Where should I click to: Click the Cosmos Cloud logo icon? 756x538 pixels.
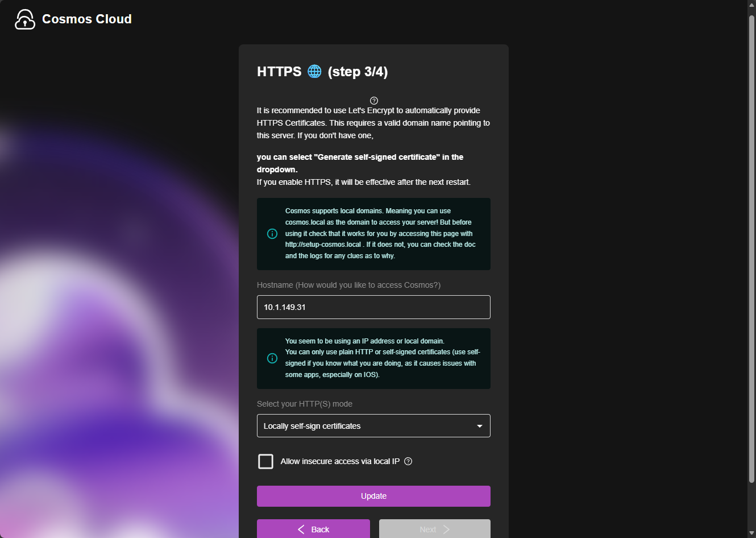[25, 19]
